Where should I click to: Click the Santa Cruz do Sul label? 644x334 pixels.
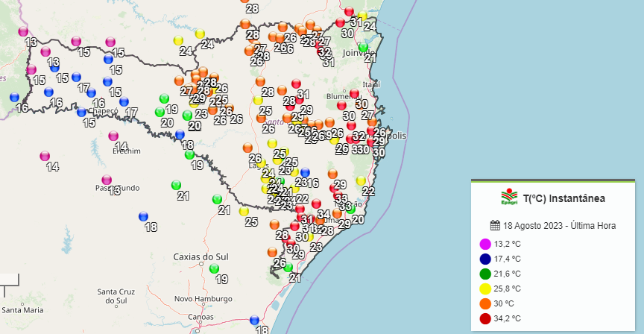coord(116,296)
